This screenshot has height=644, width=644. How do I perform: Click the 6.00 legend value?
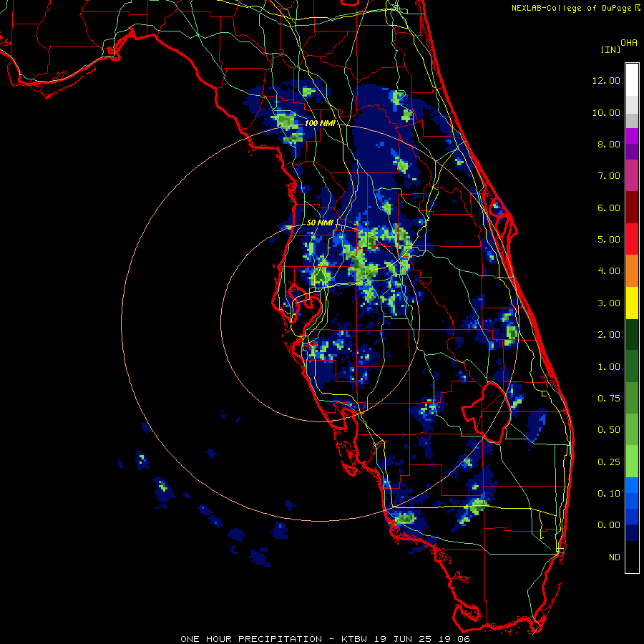pos(609,208)
